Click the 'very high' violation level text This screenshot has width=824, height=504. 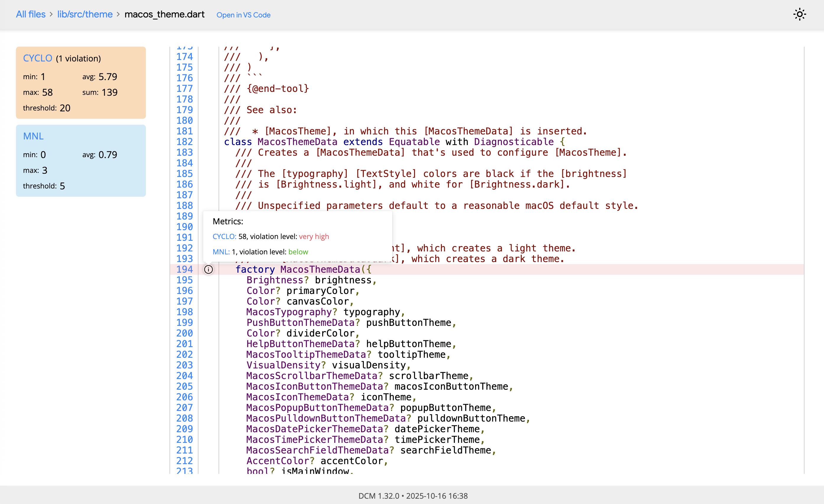pos(314,236)
